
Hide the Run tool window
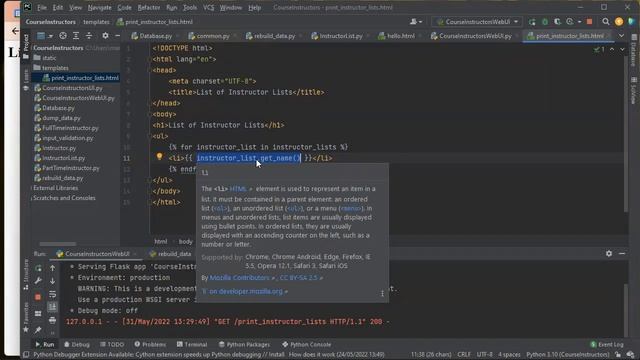[622, 253]
